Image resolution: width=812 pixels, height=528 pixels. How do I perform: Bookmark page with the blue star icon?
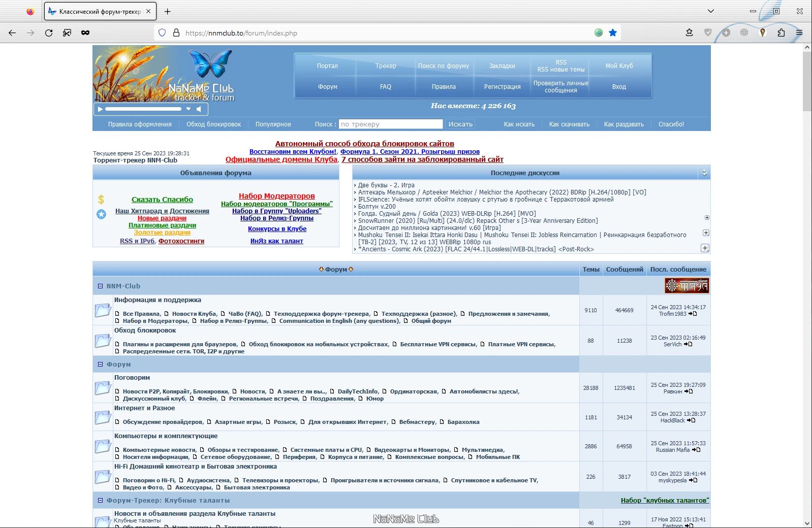tap(613, 32)
